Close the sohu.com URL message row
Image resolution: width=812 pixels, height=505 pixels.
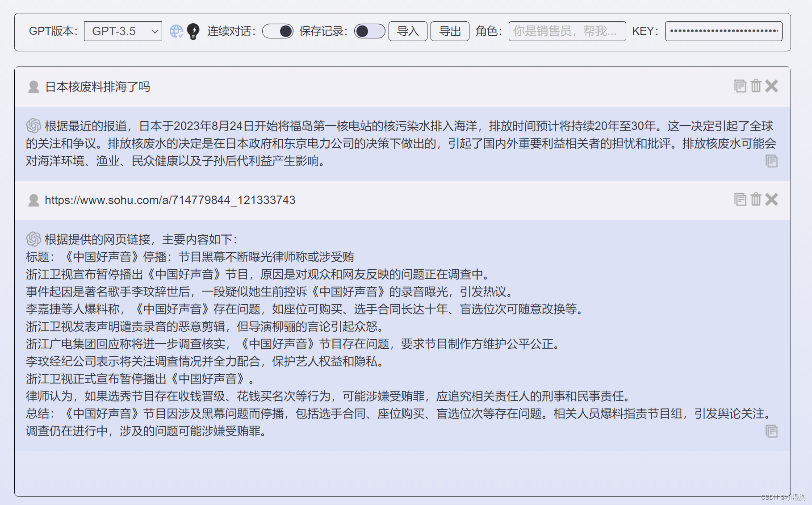[771, 199]
